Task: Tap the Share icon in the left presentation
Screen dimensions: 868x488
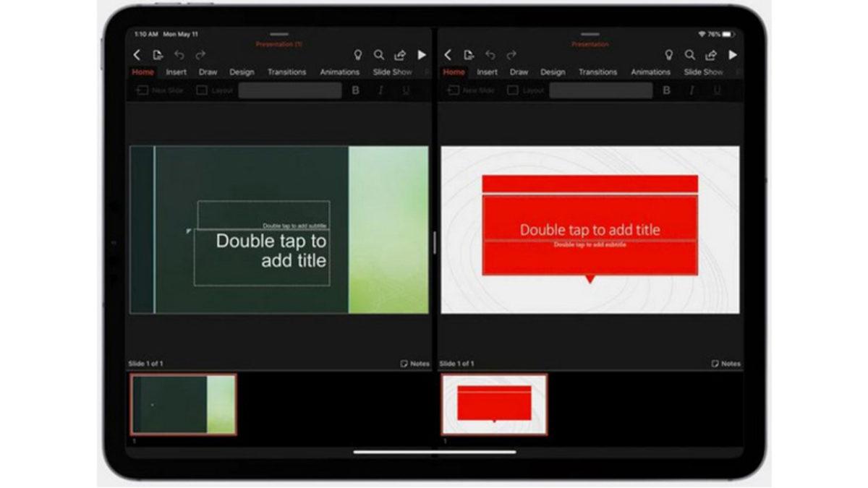Action: (399, 54)
